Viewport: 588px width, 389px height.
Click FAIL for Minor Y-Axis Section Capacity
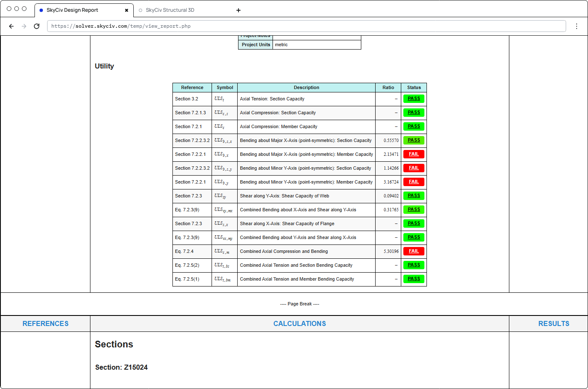414,168
